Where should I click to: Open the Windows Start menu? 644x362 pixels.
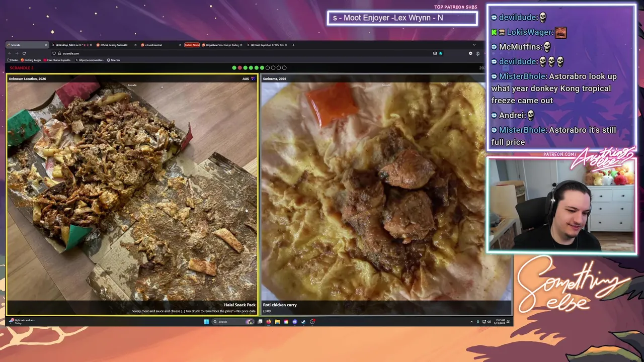(206, 322)
